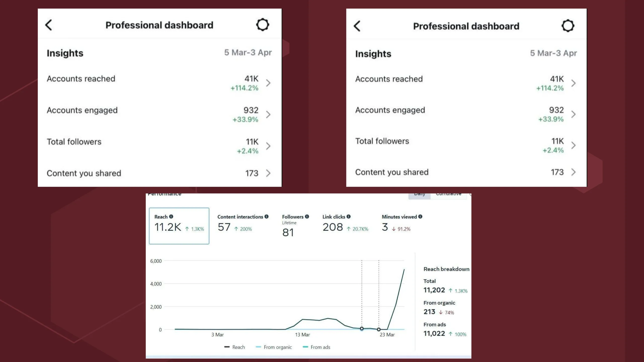Click info icon beside Content interactions
This screenshot has height=362, width=644.
coord(266,216)
